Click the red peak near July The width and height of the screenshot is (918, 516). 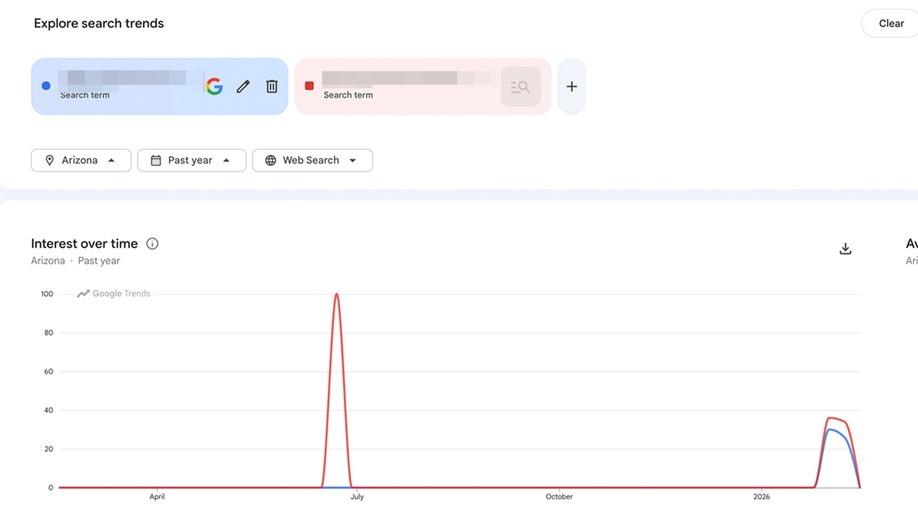pos(337,294)
